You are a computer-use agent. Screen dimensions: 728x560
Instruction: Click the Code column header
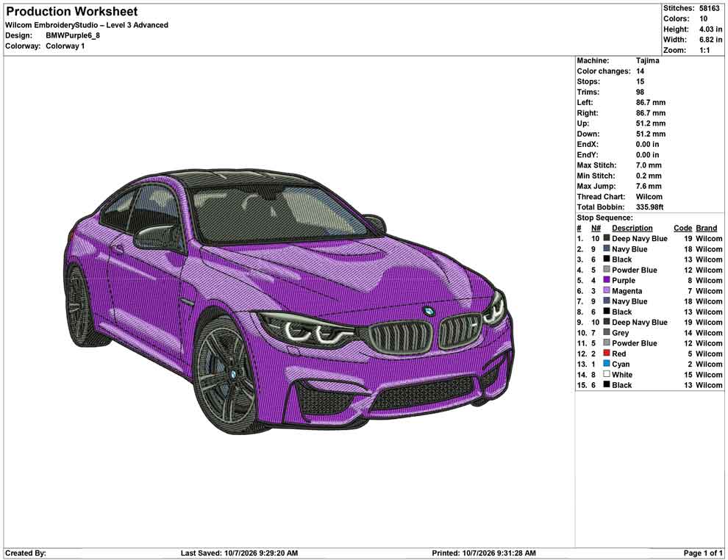[682, 228]
